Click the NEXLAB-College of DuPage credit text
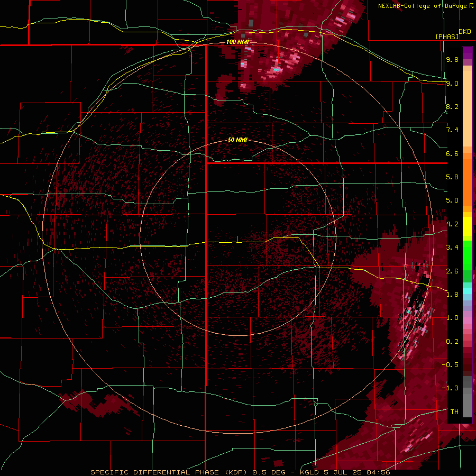The width and height of the screenshot is (476, 476). tap(423, 6)
